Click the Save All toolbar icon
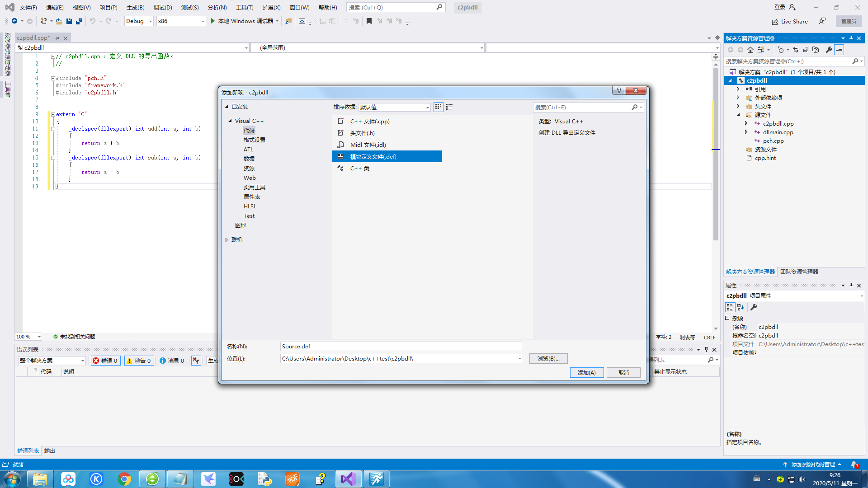The height and width of the screenshot is (488, 868). tap(79, 21)
